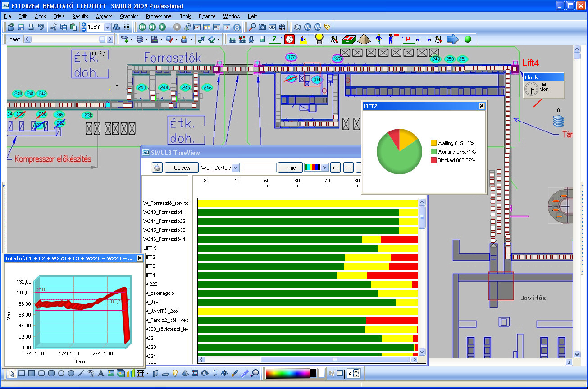Open the Trials menu
Viewport: 588px width, 389px height.
pos(59,16)
